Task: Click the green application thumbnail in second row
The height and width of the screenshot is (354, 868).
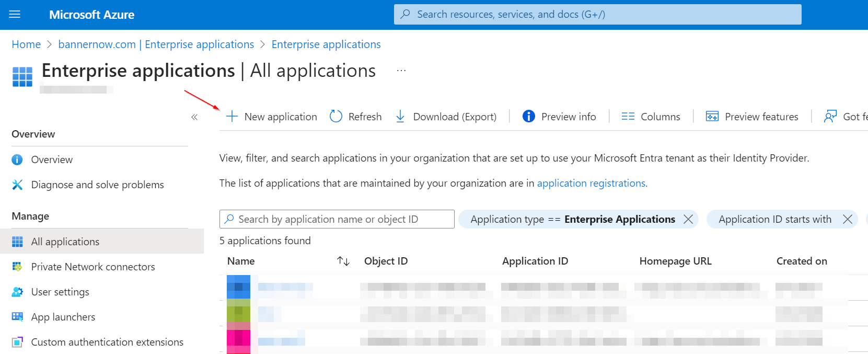Action: [238, 313]
